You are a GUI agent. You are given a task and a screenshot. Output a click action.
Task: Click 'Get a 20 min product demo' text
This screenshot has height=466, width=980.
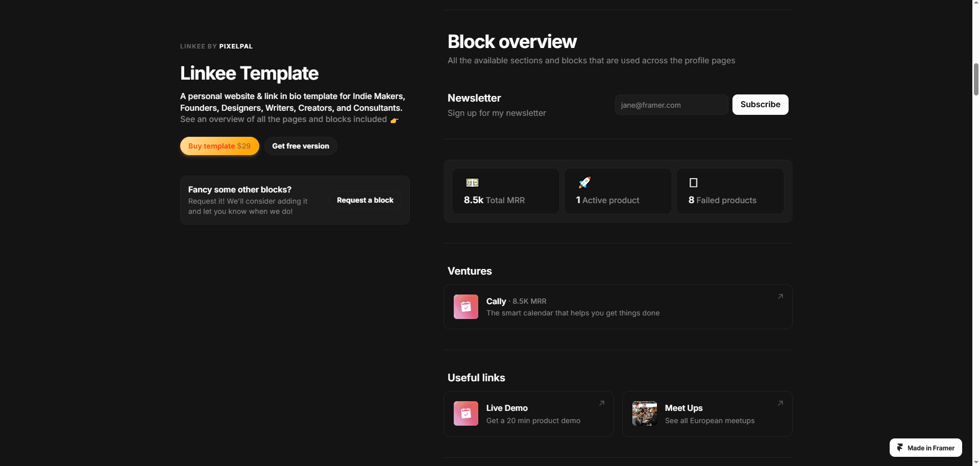(x=533, y=421)
